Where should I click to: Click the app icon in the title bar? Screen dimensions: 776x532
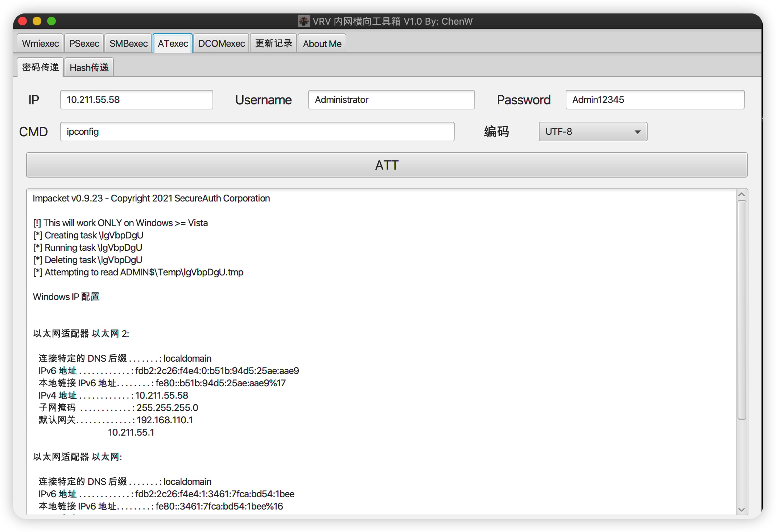pyautogui.click(x=304, y=21)
